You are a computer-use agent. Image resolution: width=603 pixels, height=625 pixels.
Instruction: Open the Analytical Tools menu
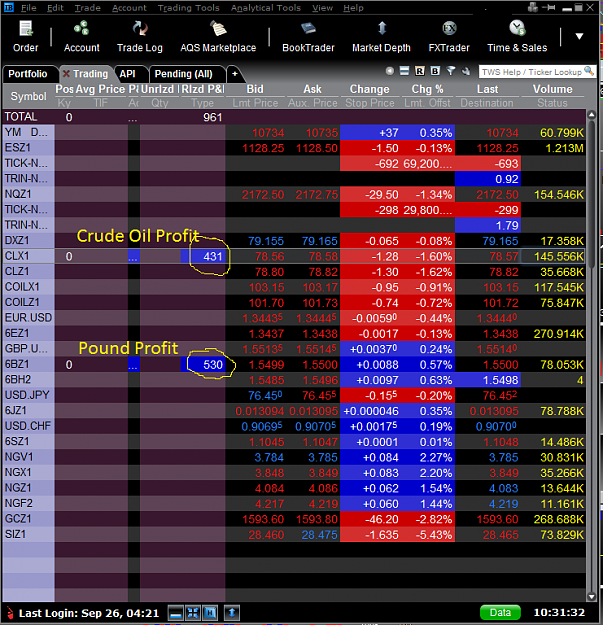(266, 8)
